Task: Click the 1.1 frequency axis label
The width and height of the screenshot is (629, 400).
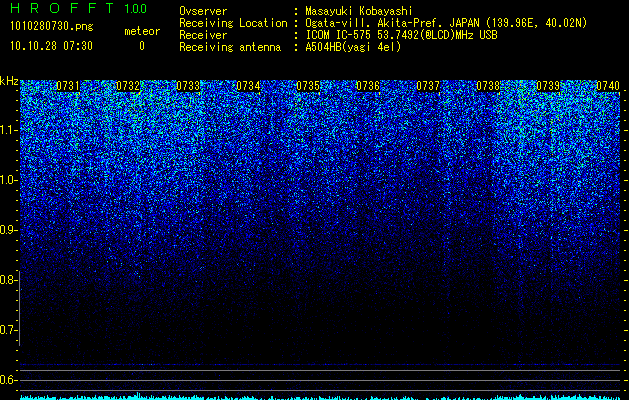Action: point(7,130)
